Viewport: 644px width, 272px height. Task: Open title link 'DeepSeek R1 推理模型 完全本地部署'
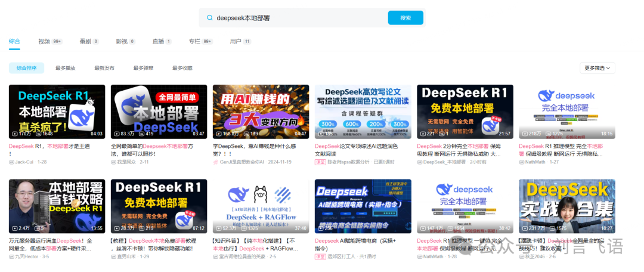[x=561, y=150]
